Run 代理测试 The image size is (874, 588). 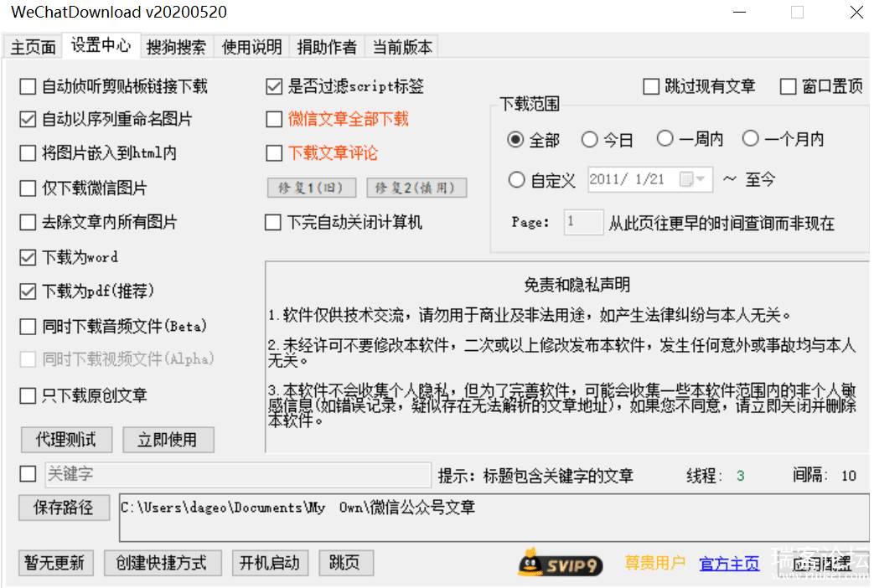tap(66, 440)
